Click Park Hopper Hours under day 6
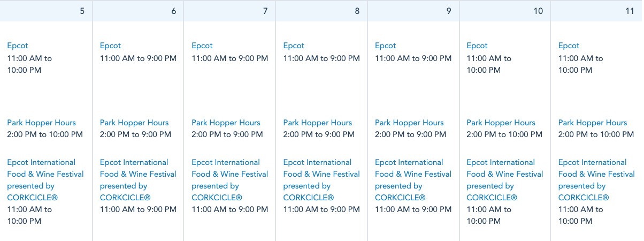The height and width of the screenshot is (241, 644). pyautogui.click(x=134, y=123)
